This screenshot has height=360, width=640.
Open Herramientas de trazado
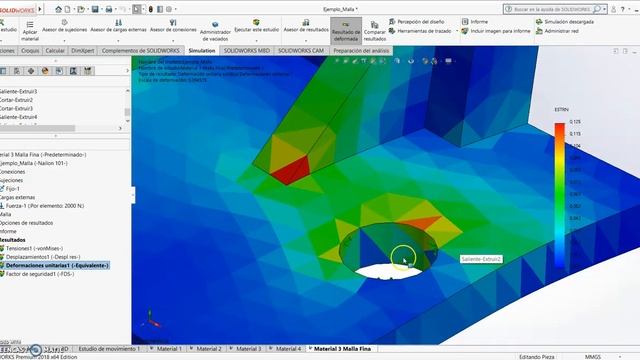click(420, 31)
